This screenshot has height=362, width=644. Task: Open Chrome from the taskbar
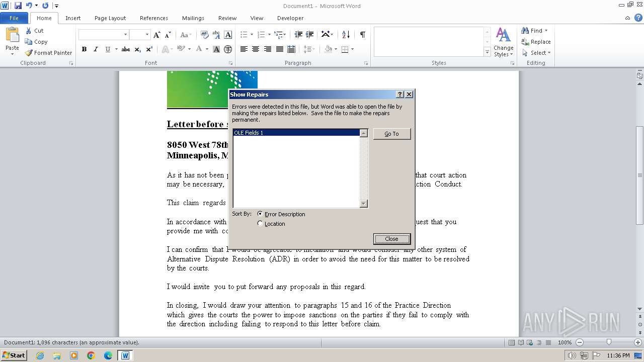point(91,355)
